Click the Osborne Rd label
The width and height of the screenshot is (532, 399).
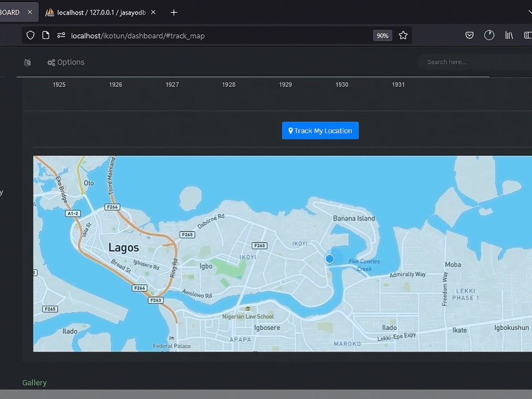click(x=211, y=221)
